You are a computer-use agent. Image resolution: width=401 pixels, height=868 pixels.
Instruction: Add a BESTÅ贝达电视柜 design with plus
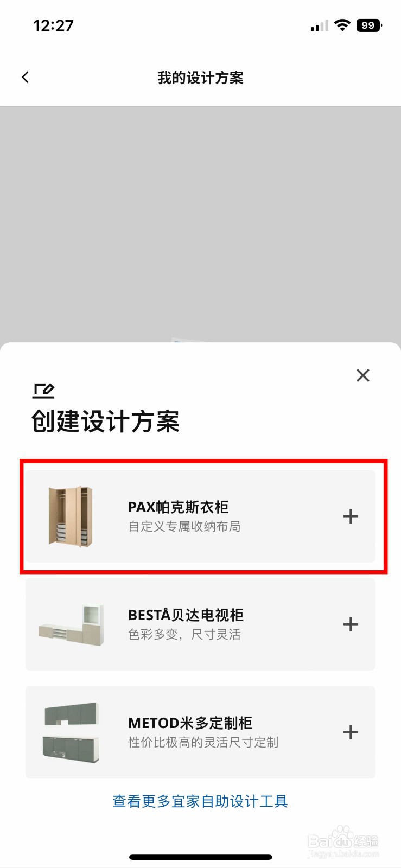tap(351, 624)
